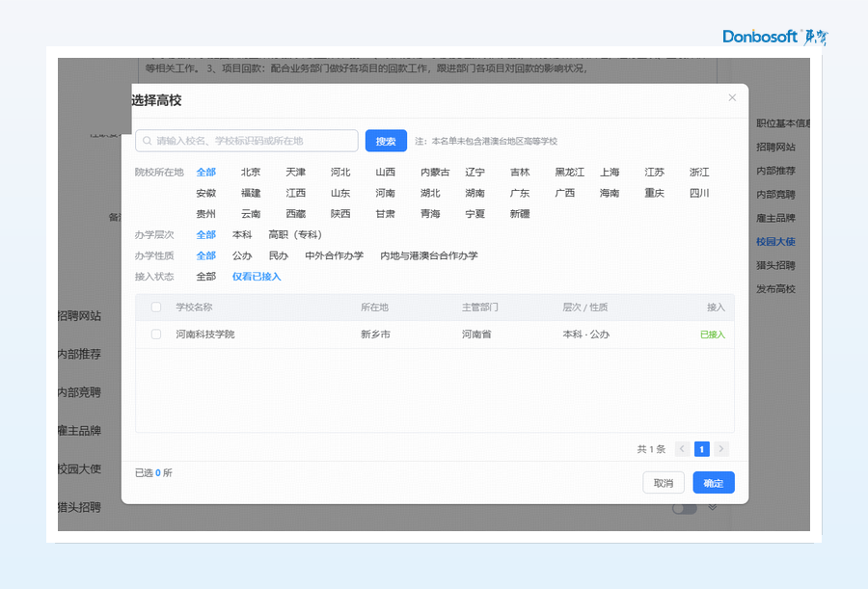Check the 河南科技学院 row checkbox
This screenshot has height=589, width=868.
156,335
